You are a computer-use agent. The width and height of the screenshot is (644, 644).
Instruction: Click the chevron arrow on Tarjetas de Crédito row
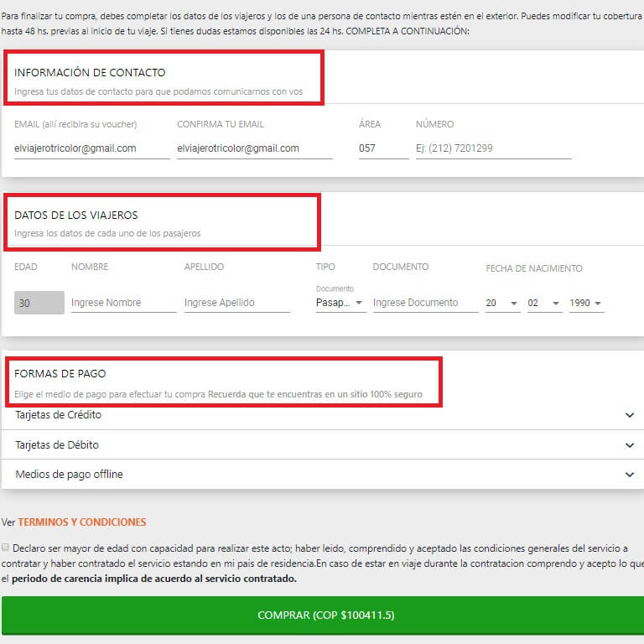point(630,415)
